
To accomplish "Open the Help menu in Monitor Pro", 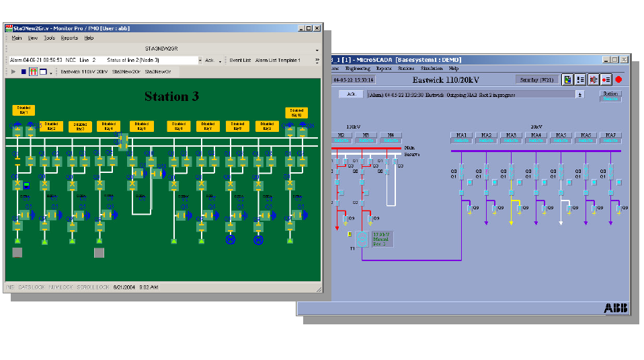I will (89, 38).
